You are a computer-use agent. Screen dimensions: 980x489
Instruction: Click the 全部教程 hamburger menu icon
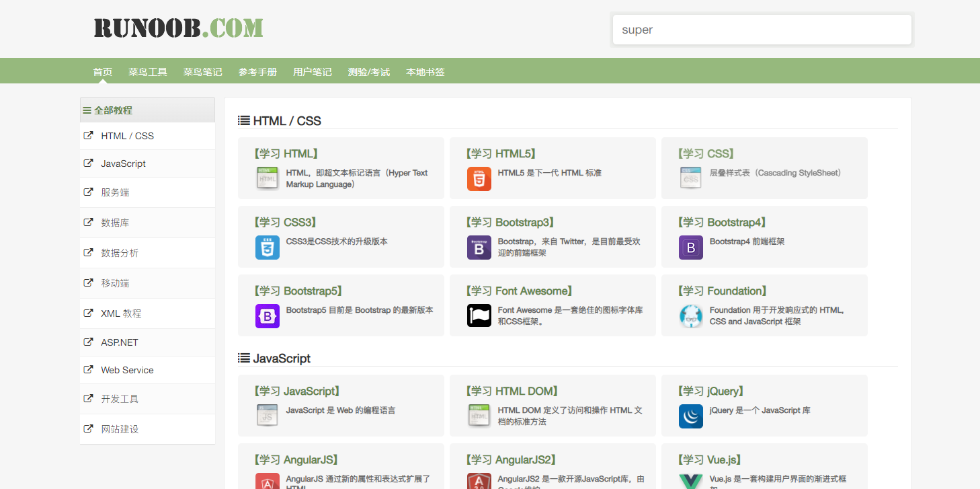pyautogui.click(x=87, y=110)
